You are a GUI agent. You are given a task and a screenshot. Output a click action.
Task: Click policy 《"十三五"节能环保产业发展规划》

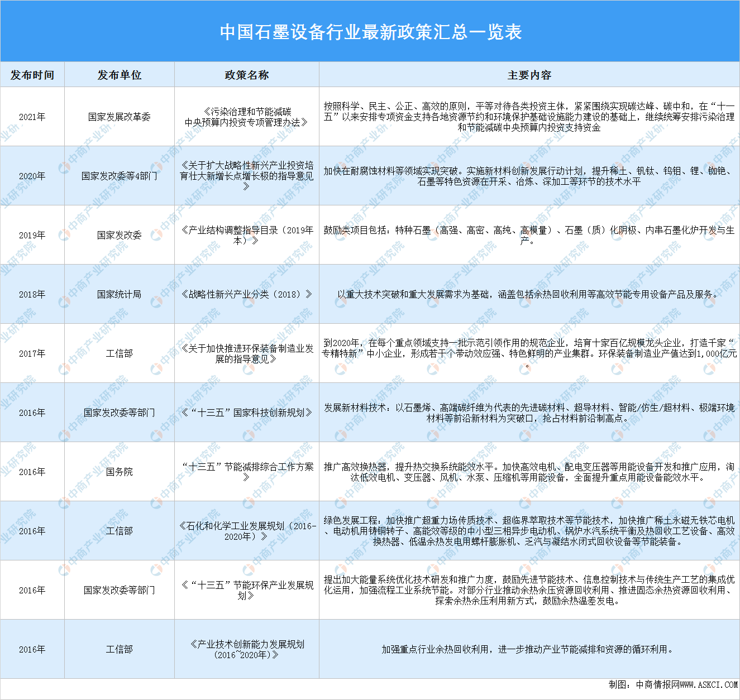tap(247, 590)
